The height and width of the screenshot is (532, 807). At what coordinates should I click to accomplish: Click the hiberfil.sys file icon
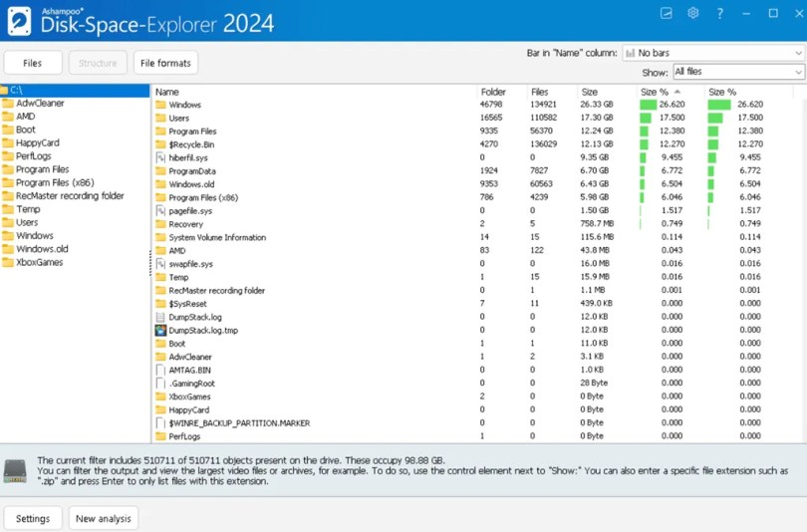pyautogui.click(x=160, y=157)
